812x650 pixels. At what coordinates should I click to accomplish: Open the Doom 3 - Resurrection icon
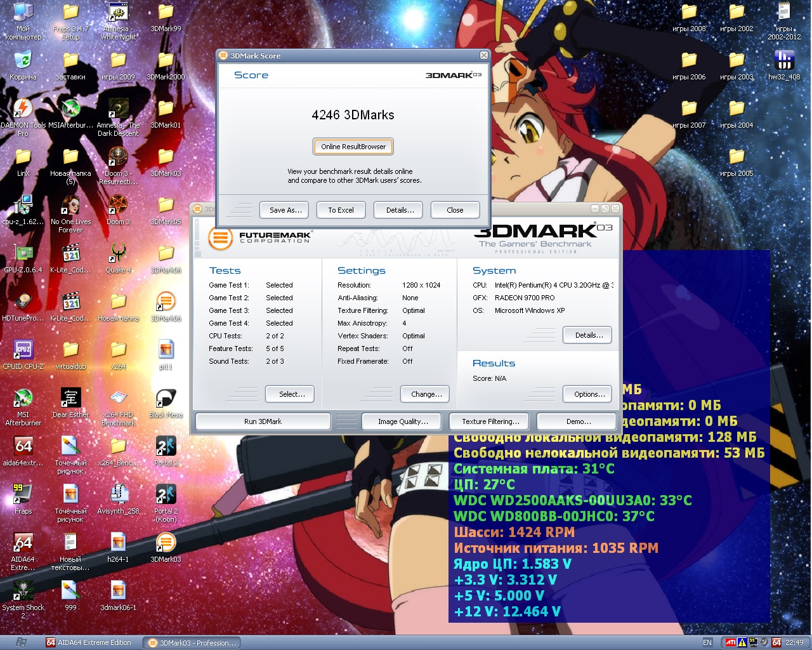pos(118,166)
